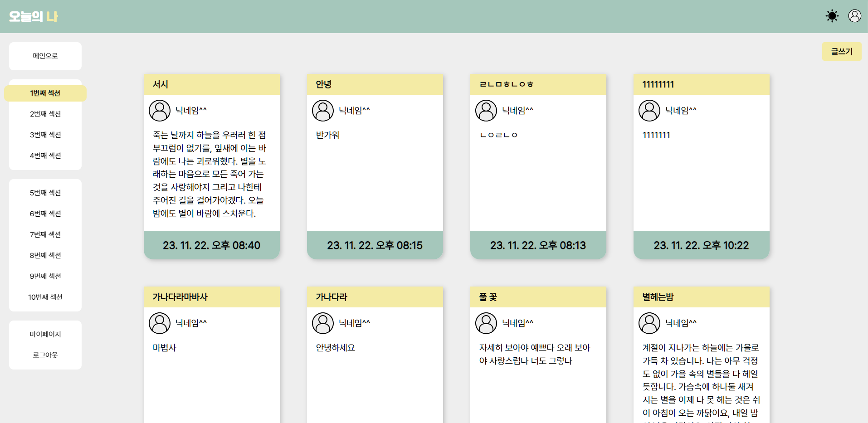Click the ㄴㅇㄹㄴㅇ body text
Screen dimensions: 868x423
click(498, 135)
